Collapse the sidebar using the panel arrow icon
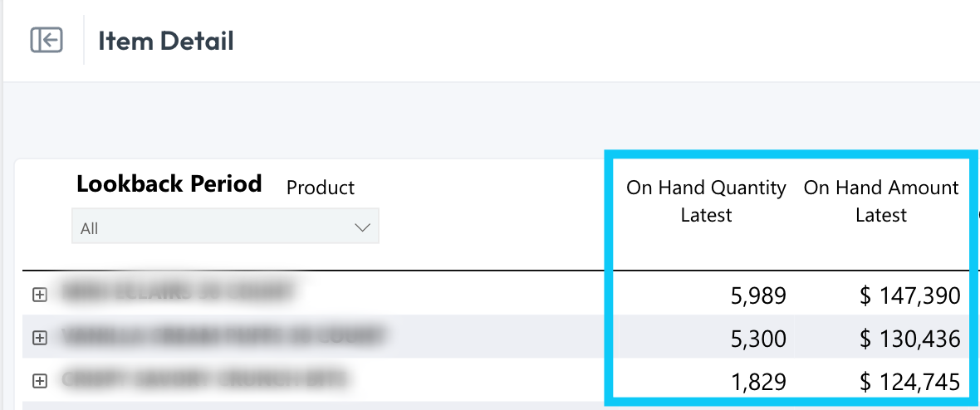Viewport: 980px width, 410px height. tap(47, 40)
